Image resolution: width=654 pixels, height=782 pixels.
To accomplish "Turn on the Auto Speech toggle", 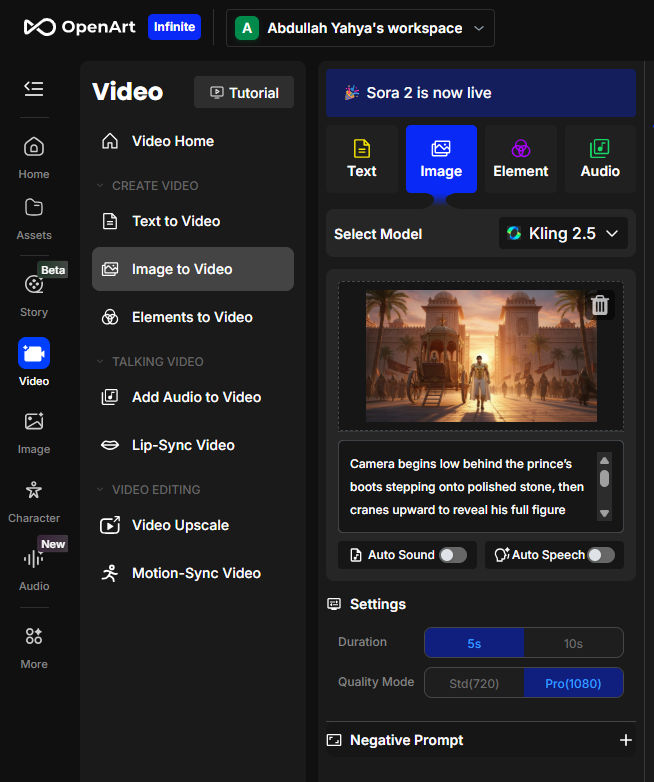I will coord(600,555).
